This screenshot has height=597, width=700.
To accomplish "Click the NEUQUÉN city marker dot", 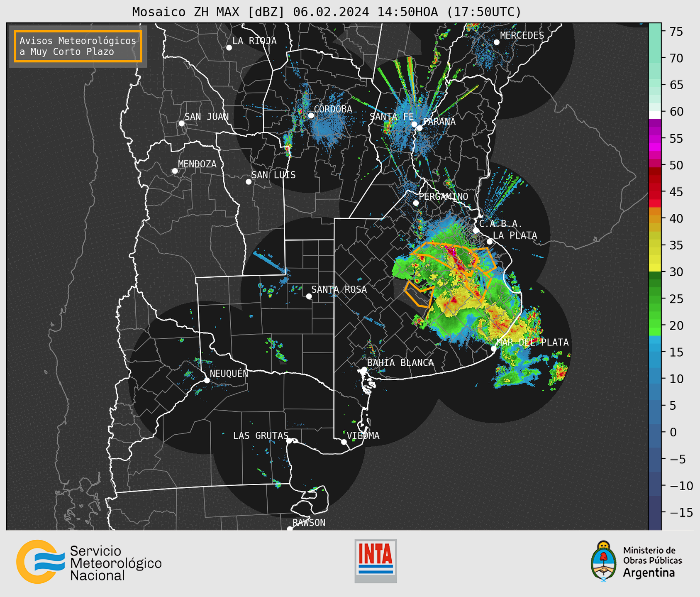I will click(x=207, y=380).
